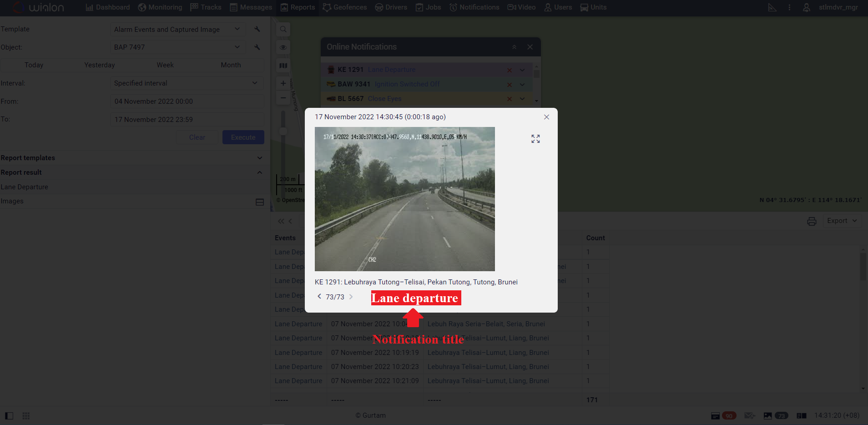
Task: Click the wrench icon beside Template dropdown
Action: coord(257,29)
